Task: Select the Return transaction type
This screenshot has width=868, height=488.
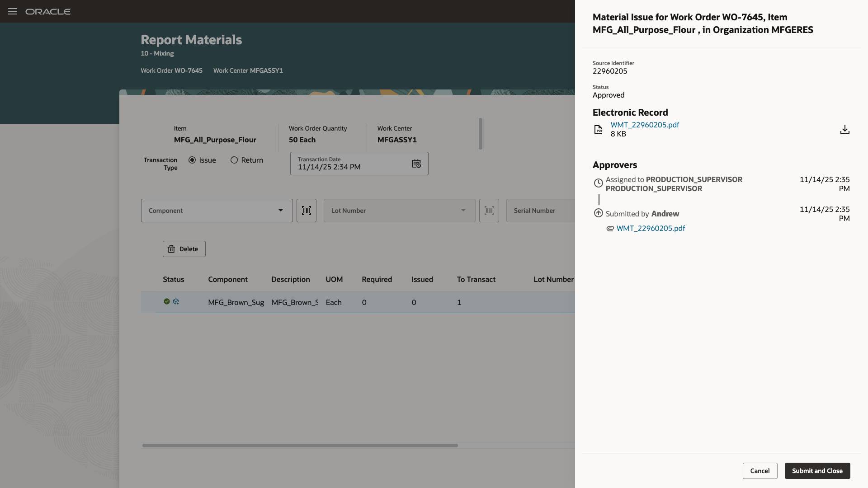Action: (x=234, y=160)
